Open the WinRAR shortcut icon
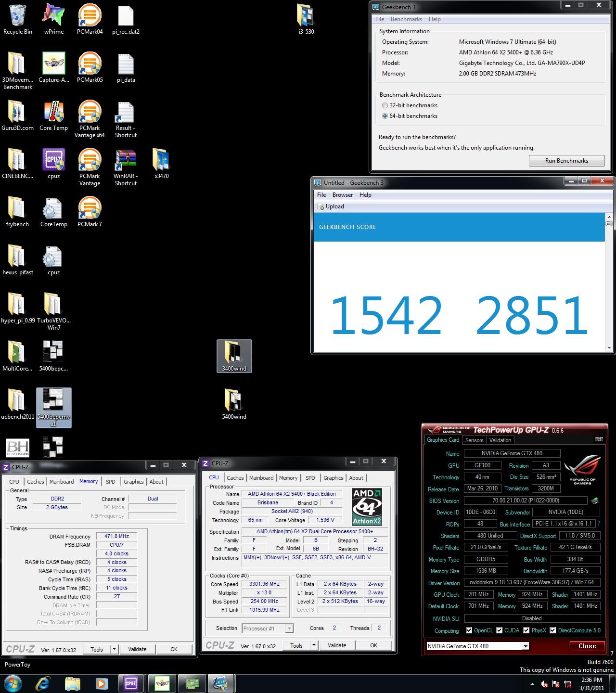 point(126,167)
